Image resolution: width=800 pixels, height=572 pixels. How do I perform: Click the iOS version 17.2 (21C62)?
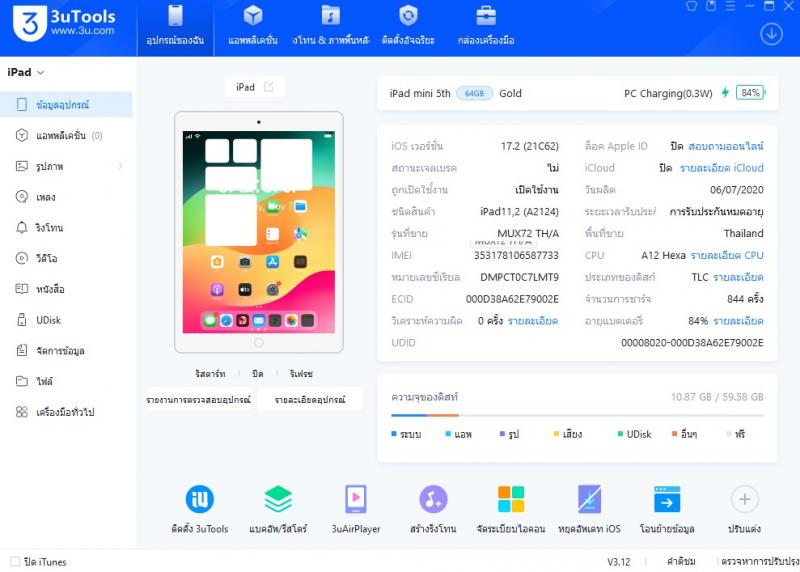point(530,146)
